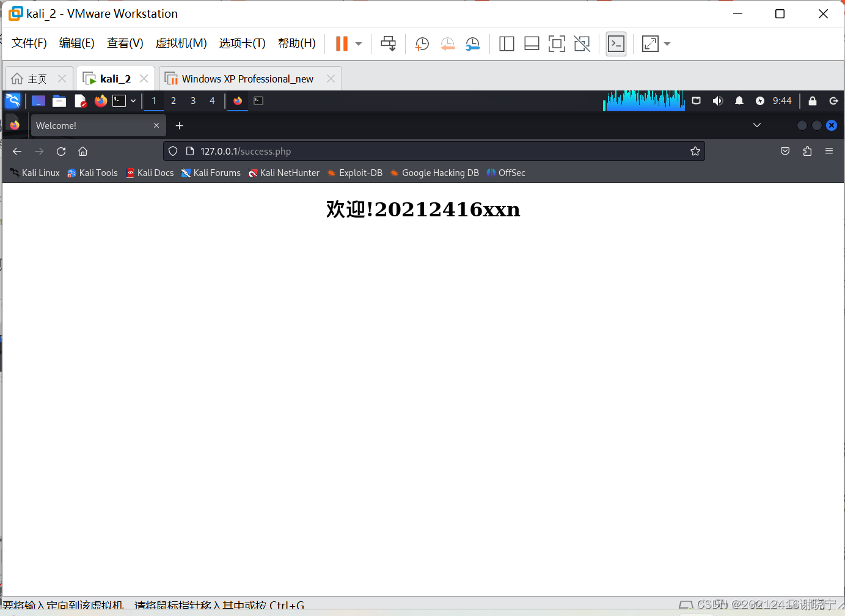
Task: Click the URL field showing 127.0.0.1/success.php
Action: click(434, 151)
